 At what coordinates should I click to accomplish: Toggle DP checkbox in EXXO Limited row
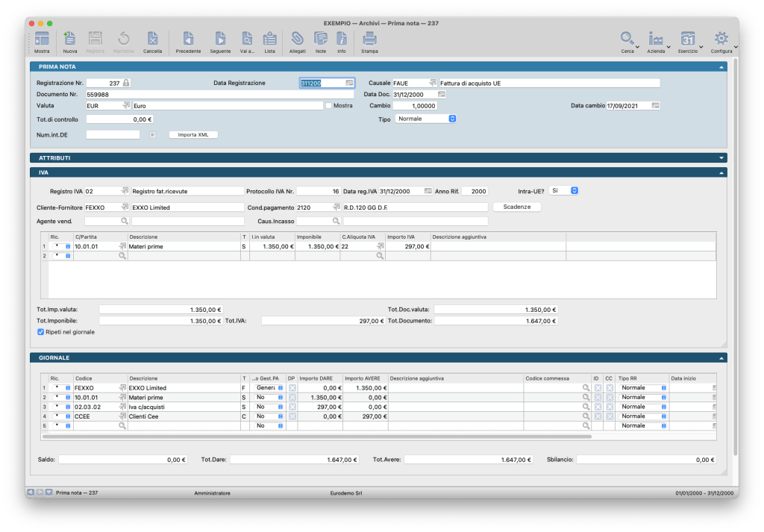pyautogui.click(x=292, y=388)
